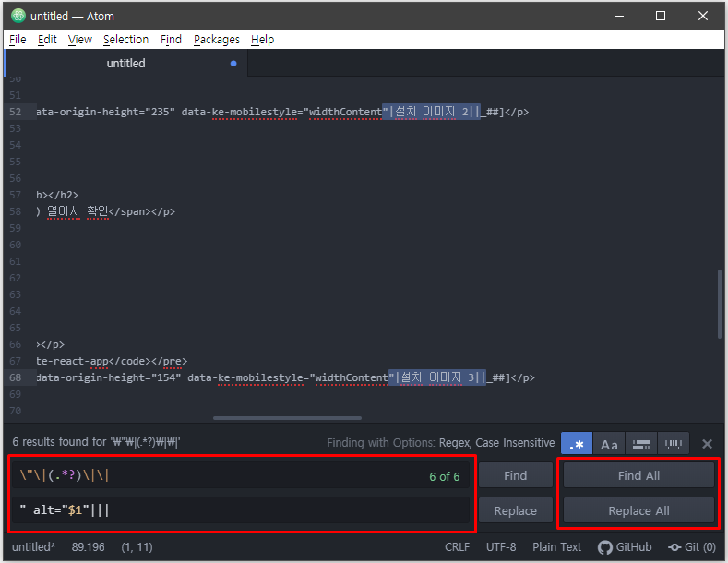Click the Find All button
Screen dimensions: 728x563
(x=638, y=475)
